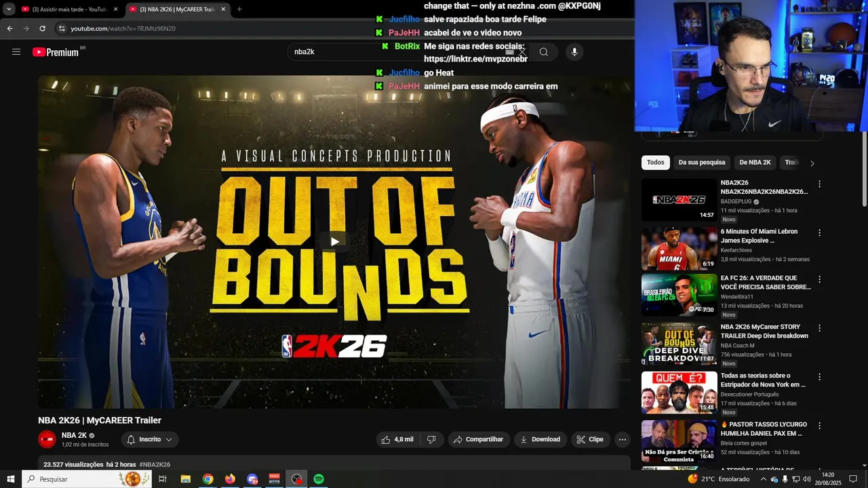Expand the Inscrito subscription dropdown

point(150,439)
